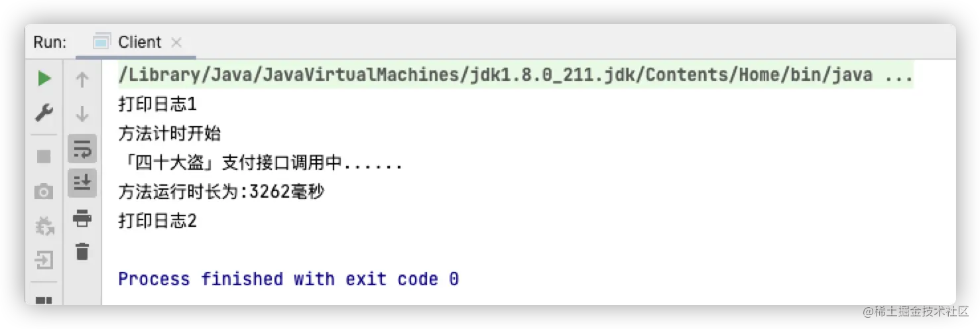
Task: Toggle scroll to end of console
Action: 82,183
